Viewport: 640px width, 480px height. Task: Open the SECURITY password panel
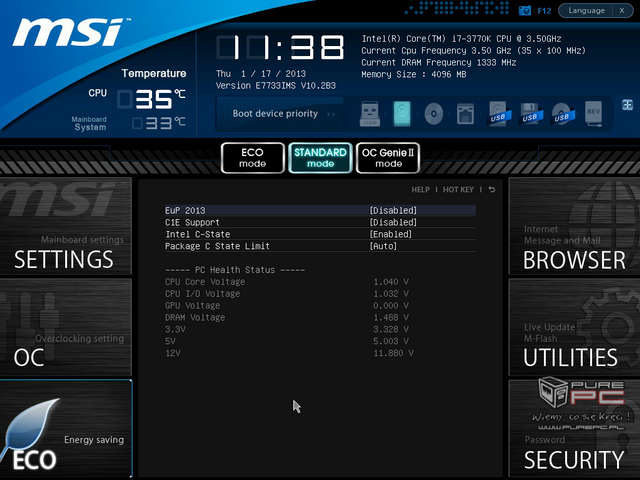pyautogui.click(x=574, y=428)
